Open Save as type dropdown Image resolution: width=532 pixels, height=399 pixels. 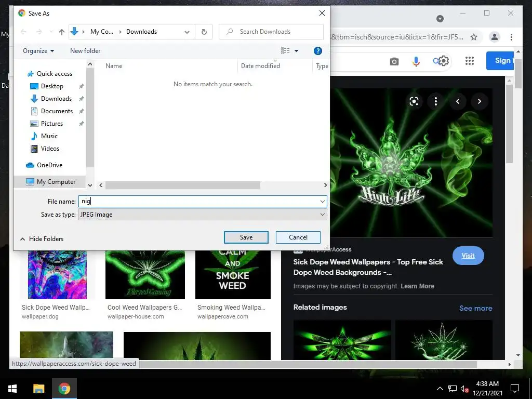[x=203, y=215]
